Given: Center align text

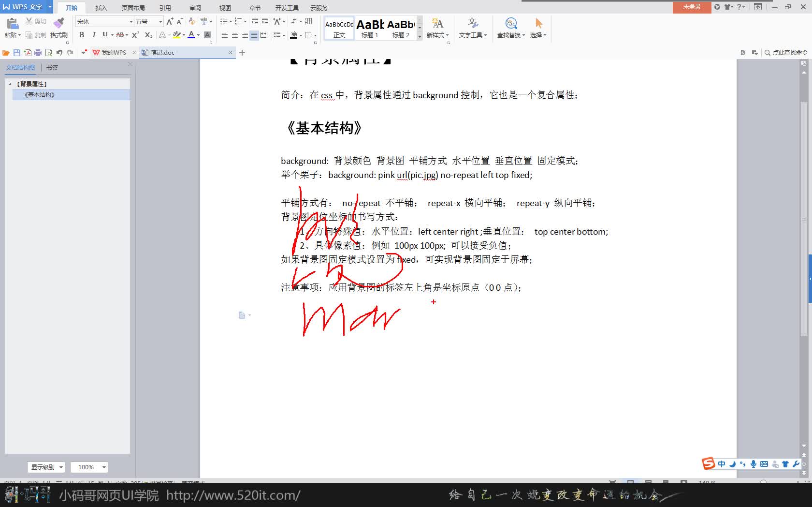Looking at the screenshot, I should [234, 35].
